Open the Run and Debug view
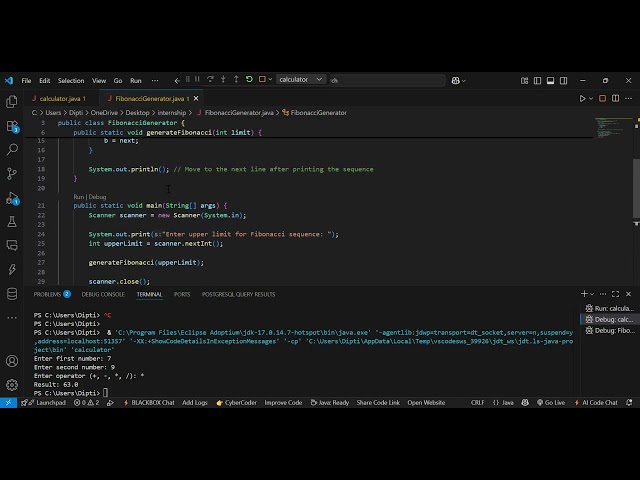Screen dimensions: 640x480 coord(12,198)
